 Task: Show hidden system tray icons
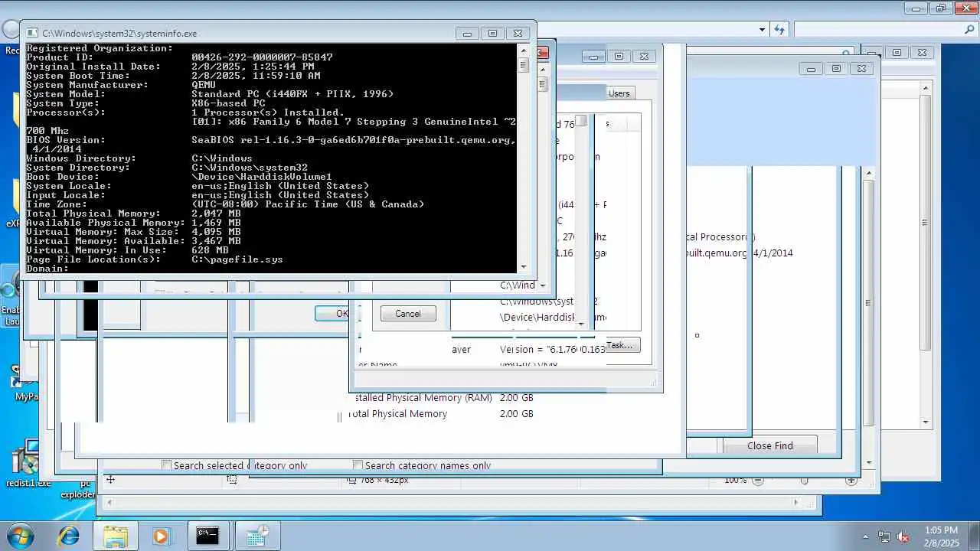click(865, 536)
